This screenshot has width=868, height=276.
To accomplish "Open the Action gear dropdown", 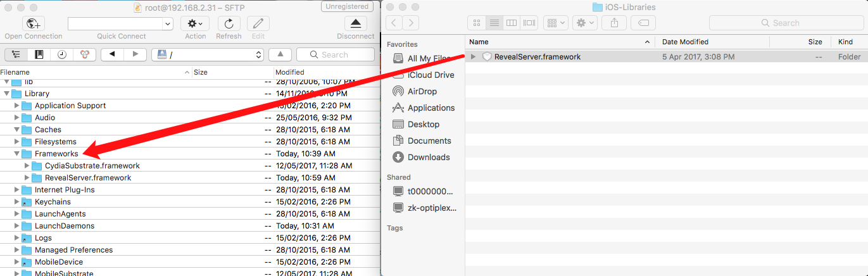I will [x=195, y=24].
